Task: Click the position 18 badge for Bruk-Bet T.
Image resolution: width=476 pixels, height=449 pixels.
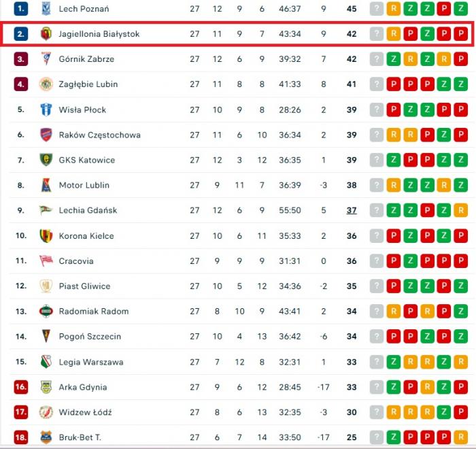Action: (21, 437)
